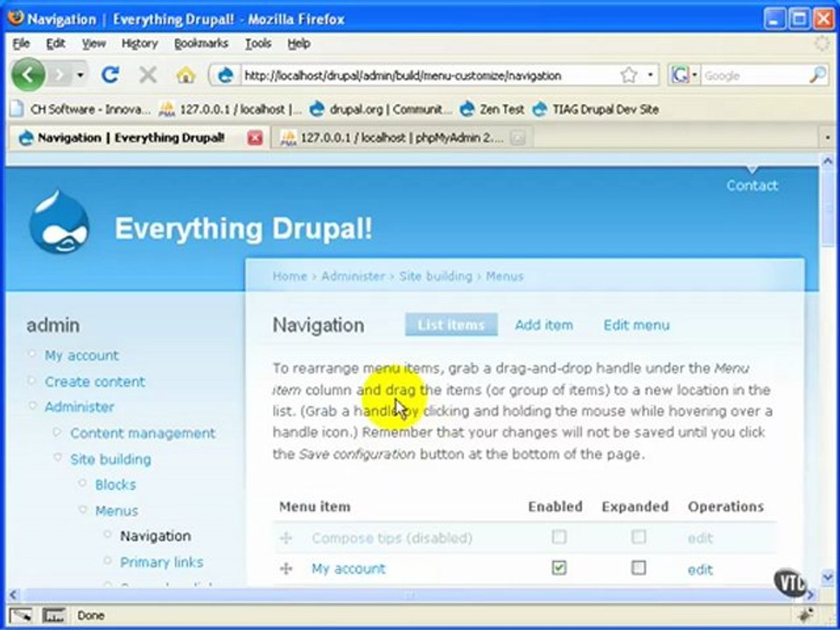The width and height of the screenshot is (840, 630).
Task: Go to Menus in the breadcrumb
Action: pos(505,276)
